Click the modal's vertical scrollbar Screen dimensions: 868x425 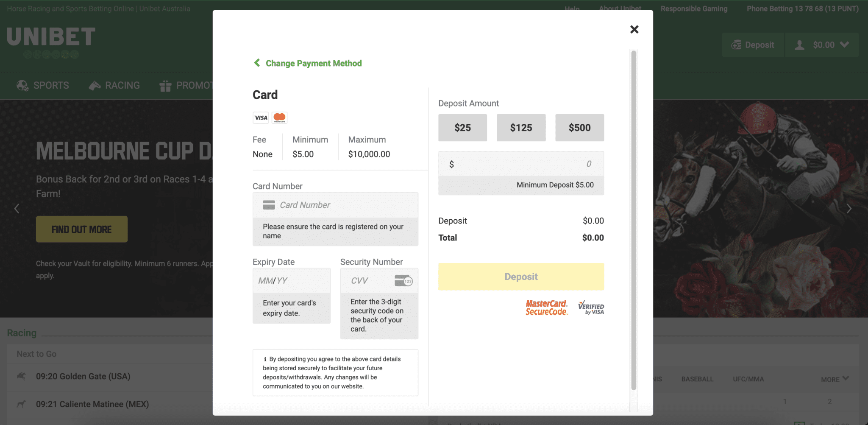tap(634, 220)
